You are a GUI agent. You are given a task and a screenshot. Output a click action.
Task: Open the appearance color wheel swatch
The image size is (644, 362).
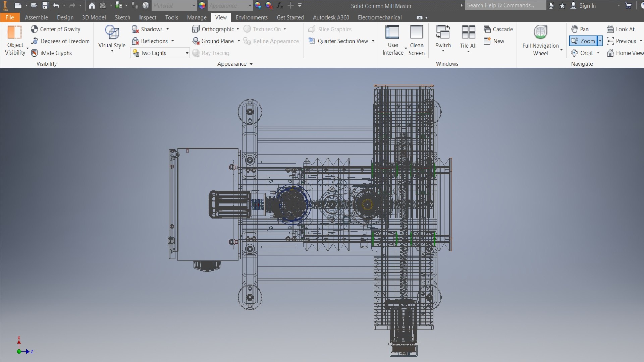click(202, 5)
